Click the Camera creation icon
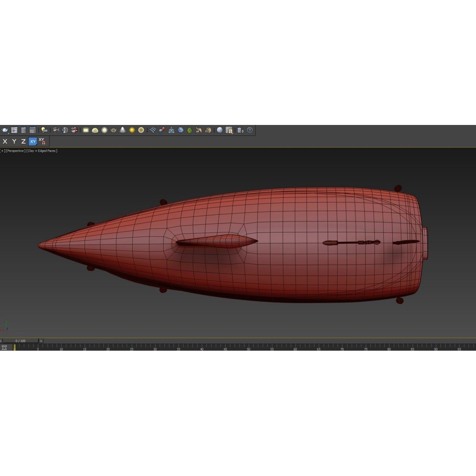Screen dimensions: 476x476 [56, 130]
